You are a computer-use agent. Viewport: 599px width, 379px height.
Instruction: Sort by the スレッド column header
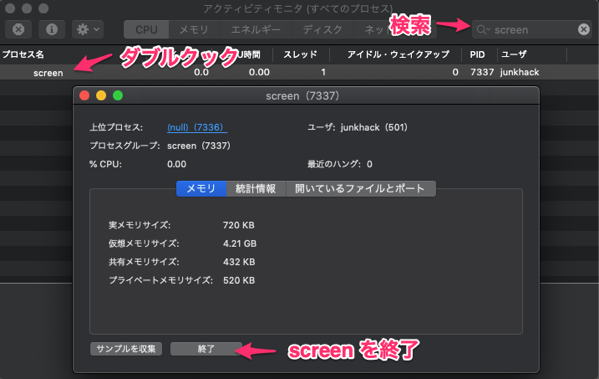[x=300, y=55]
